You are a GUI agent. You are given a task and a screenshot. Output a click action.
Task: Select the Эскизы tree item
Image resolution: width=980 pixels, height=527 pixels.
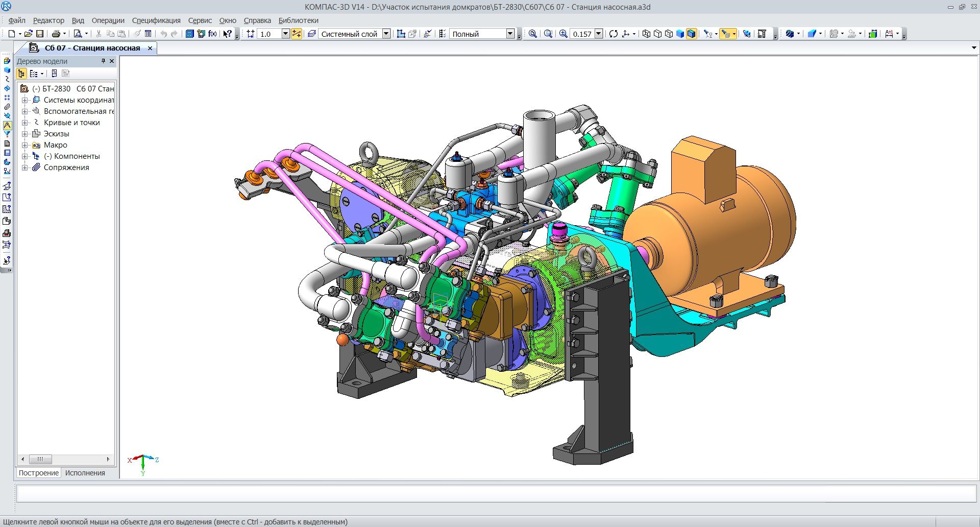point(56,134)
